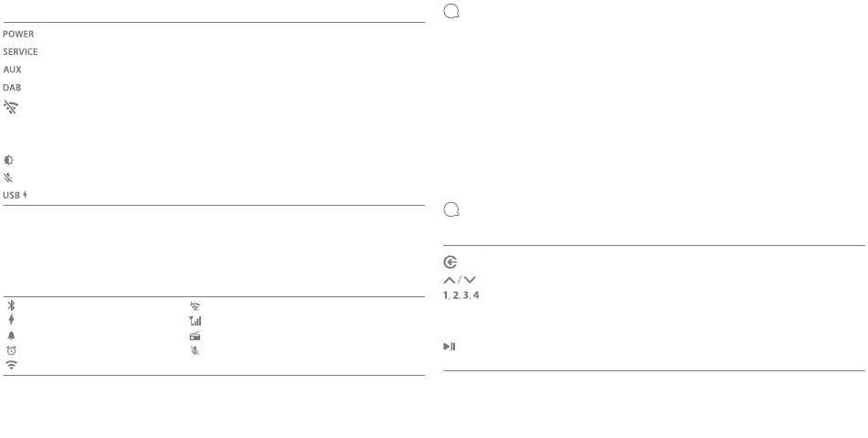Viewport: 868px width, 438px height.
Task: Click the DAB label
Action: point(12,88)
